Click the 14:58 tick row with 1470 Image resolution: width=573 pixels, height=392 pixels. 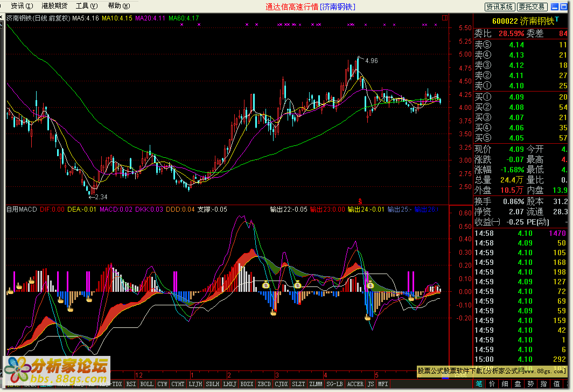(x=520, y=233)
